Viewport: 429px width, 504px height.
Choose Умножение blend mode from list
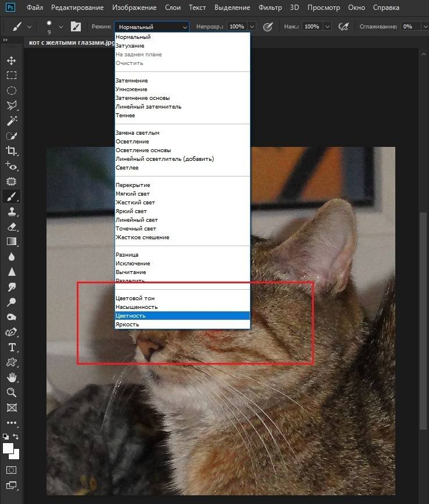pos(131,89)
